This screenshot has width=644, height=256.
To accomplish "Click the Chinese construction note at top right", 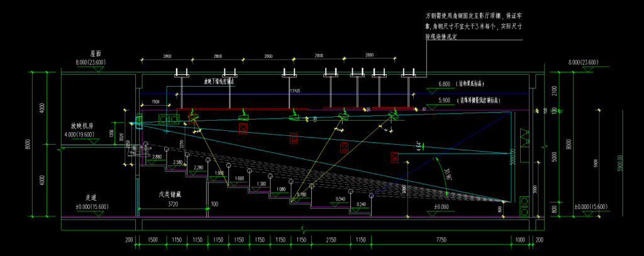I will 474,26.
